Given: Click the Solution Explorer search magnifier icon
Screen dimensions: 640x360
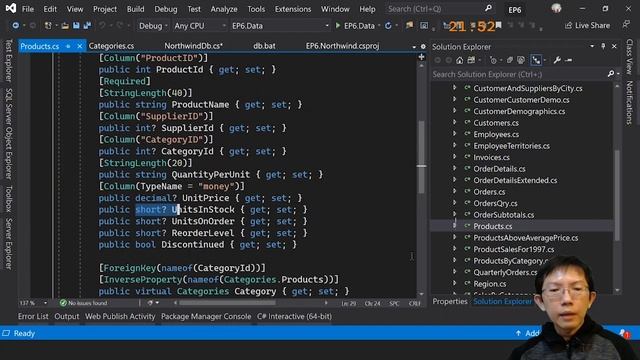Looking at the screenshot, I should [611, 74].
